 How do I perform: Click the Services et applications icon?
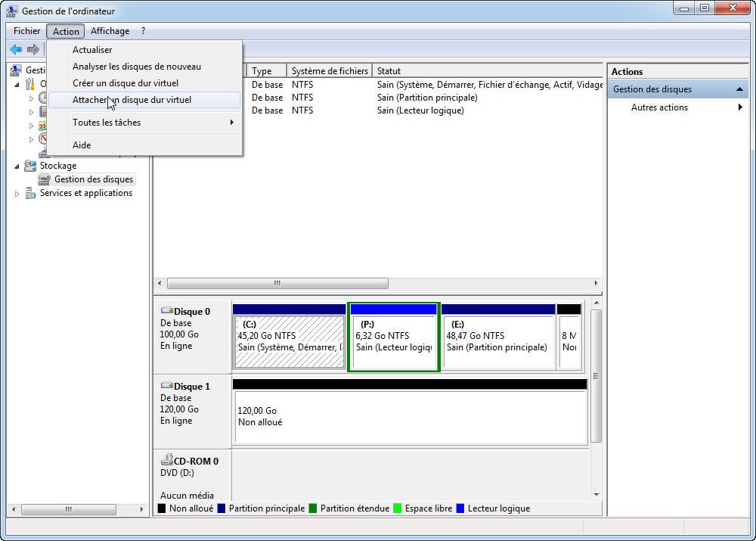[x=30, y=193]
